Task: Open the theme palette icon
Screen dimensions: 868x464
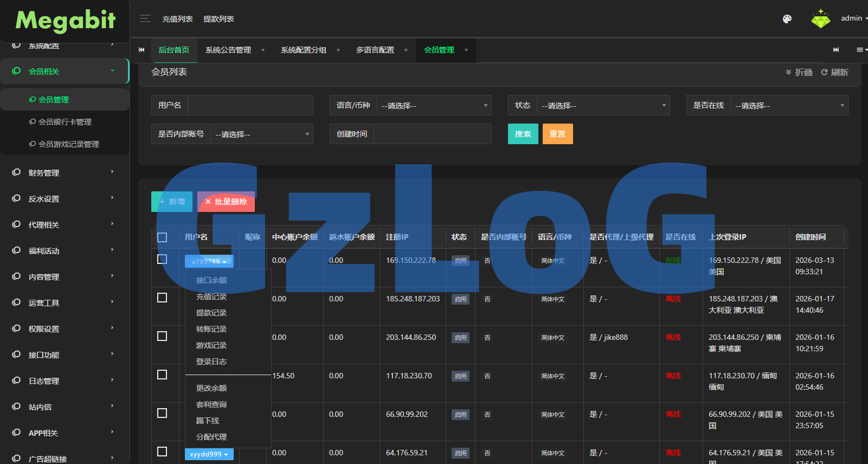Action: coord(787,19)
